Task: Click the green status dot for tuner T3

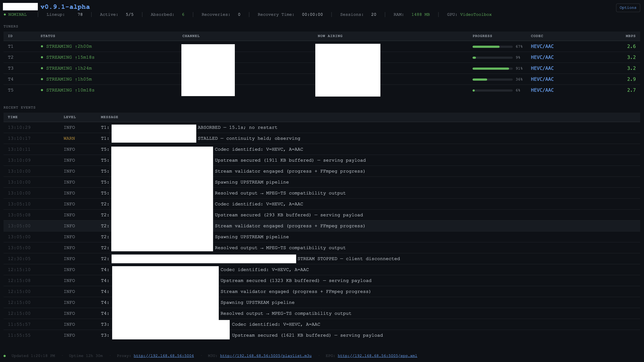Action: (x=42, y=68)
